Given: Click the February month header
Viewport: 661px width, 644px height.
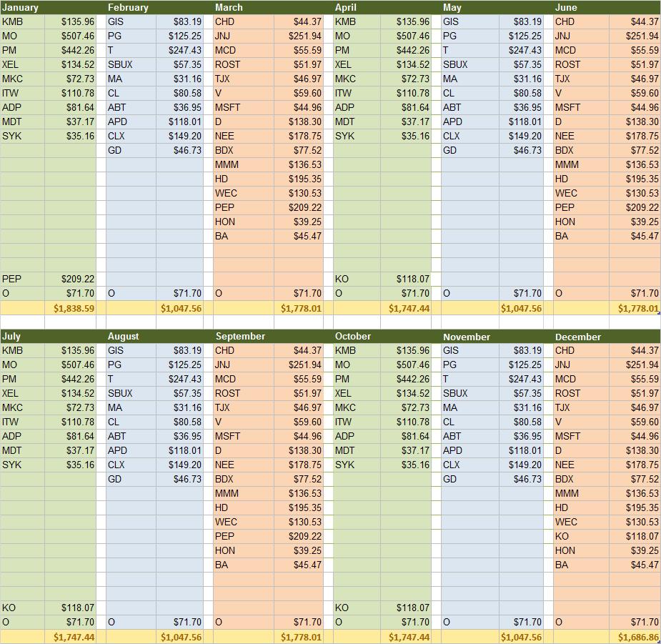Looking at the screenshot, I should click(129, 7).
